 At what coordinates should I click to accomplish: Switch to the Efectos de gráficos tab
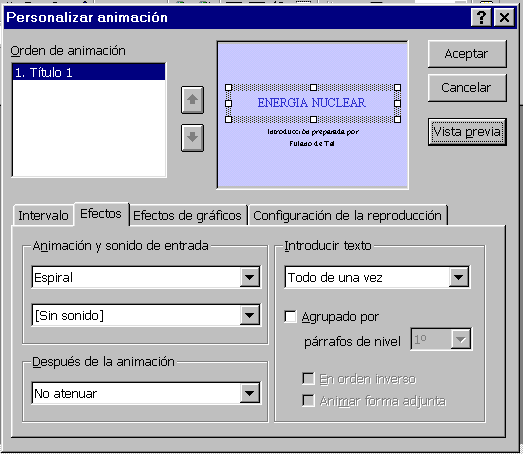click(187, 215)
